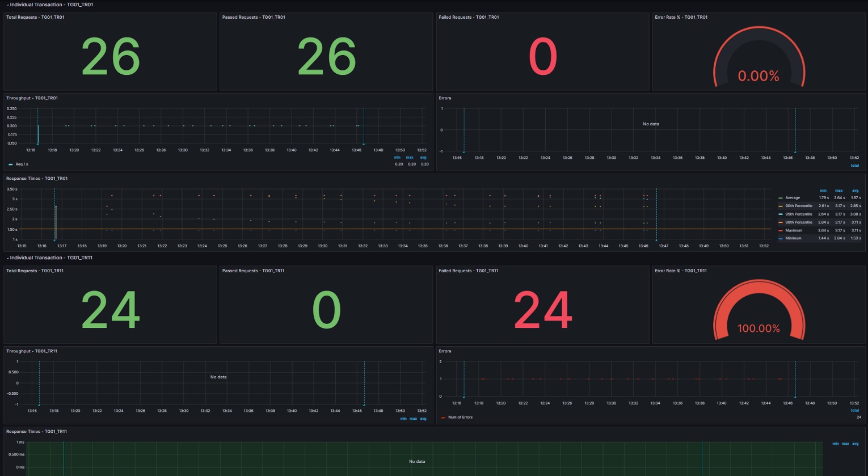Click the 1.79 s Average min value
868x476 pixels.
[x=824, y=198]
